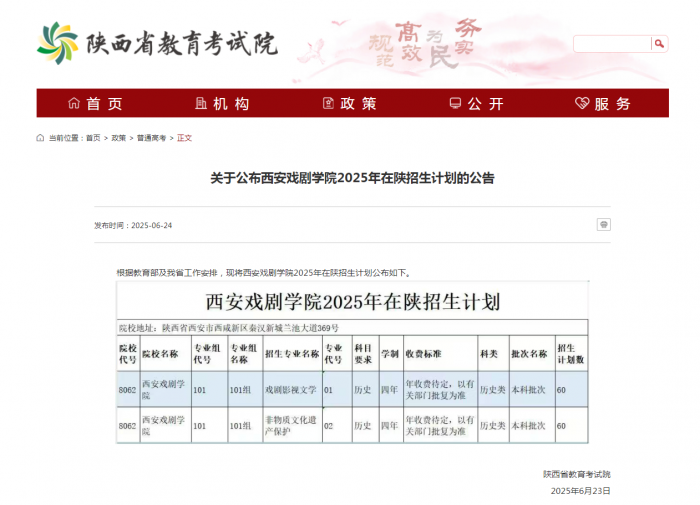Click the 科类 column header
700x505 pixels.
click(493, 354)
